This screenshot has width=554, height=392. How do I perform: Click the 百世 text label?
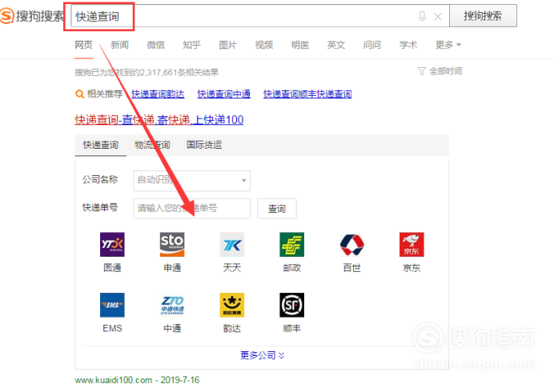tap(352, 268)
